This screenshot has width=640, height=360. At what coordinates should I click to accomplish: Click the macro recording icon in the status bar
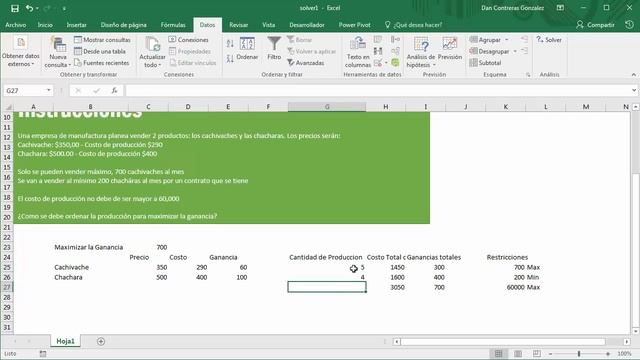pos(43,353)
